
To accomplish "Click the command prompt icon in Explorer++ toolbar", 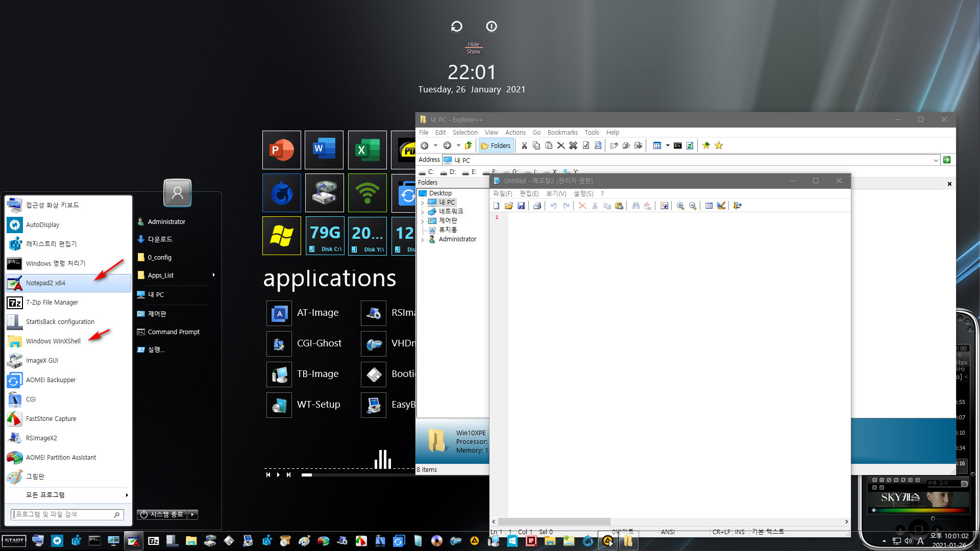I will (x=677, y=145).
